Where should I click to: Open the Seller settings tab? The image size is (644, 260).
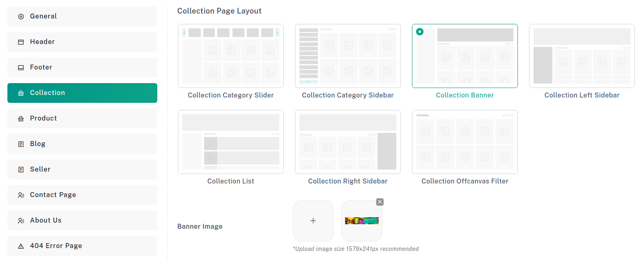coord(82,169)
